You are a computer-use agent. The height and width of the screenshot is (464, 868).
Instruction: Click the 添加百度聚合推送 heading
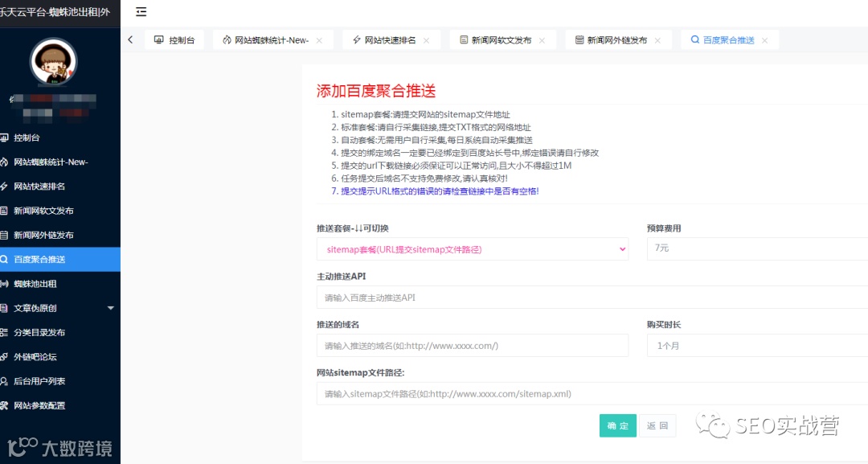pos(376,91)
